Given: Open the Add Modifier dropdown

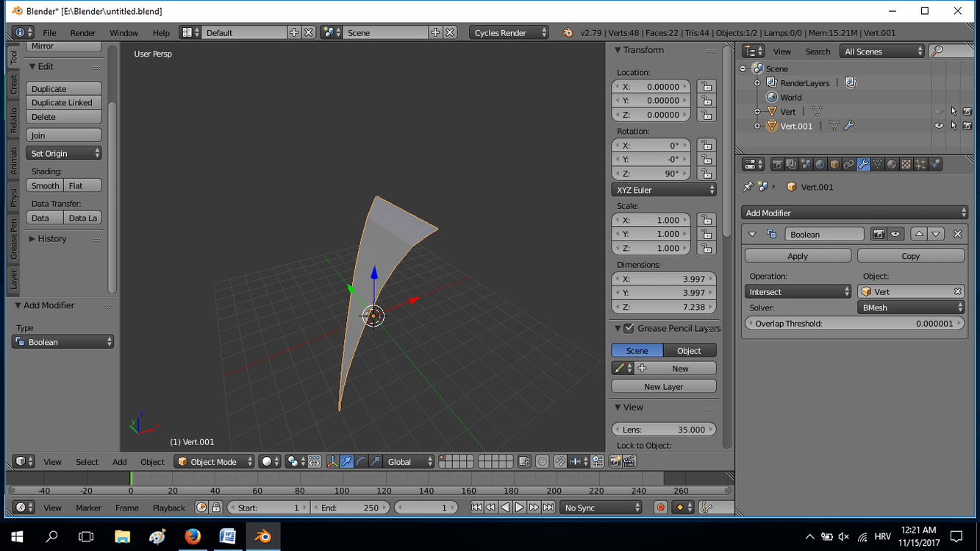Looking at the screenshot, I should pyautogui.click(x=854, y=213).
